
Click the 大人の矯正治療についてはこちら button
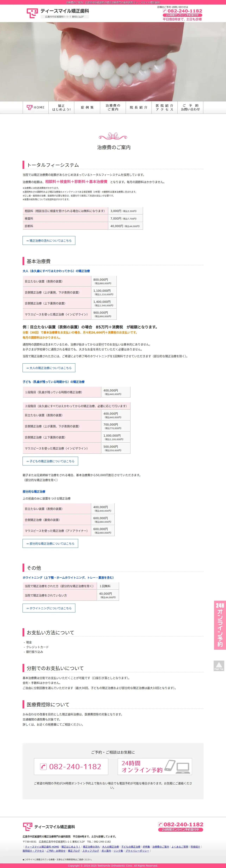tap(49, 368)
